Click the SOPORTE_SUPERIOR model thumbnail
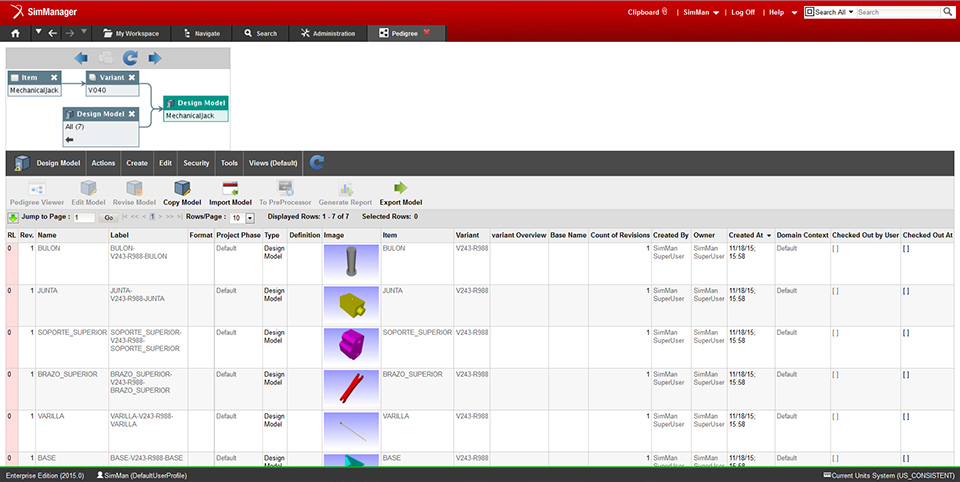Image resolution: width=960 pixels, height=482 pixels. 352,346
